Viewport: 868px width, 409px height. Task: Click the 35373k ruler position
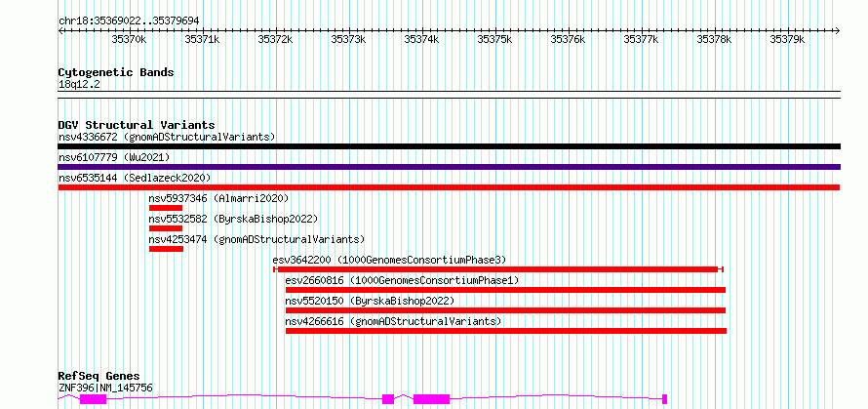pos(349,39)
